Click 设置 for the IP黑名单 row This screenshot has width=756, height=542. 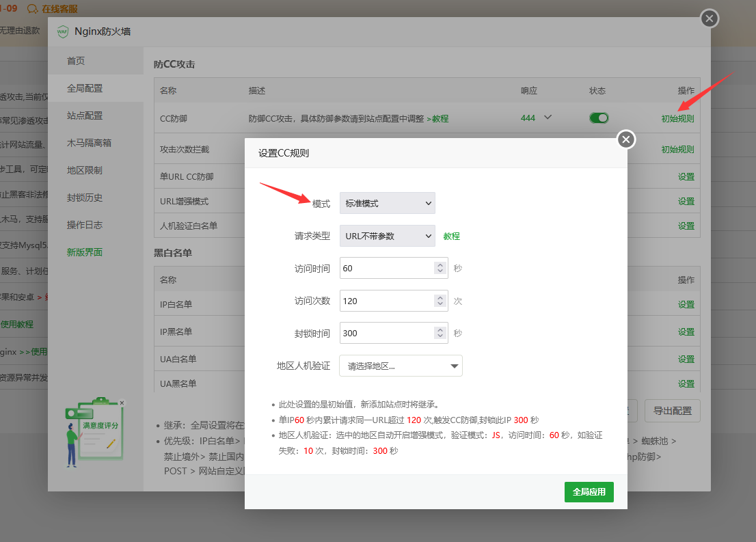pos(686,332)
